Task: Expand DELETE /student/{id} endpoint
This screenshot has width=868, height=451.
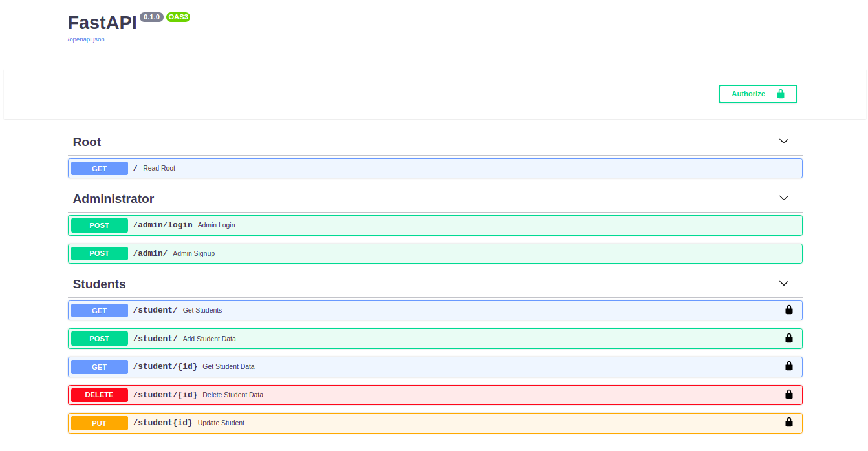Action: coord(435,395)
